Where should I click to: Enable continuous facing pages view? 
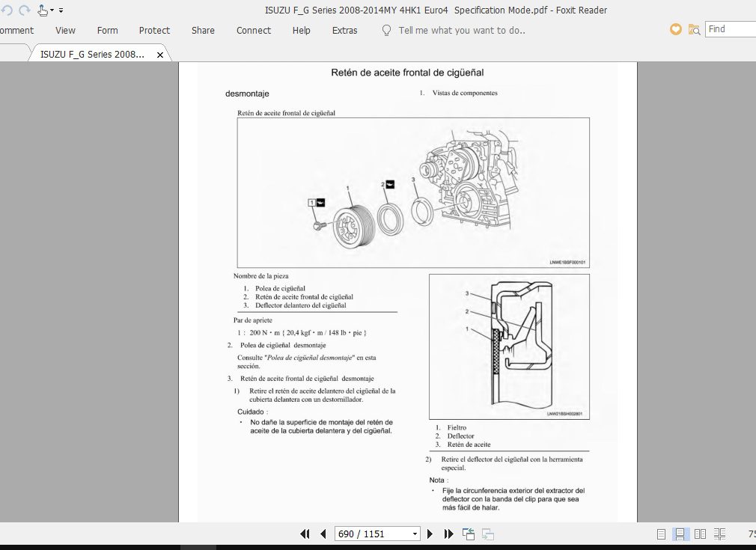click(719, 534)
